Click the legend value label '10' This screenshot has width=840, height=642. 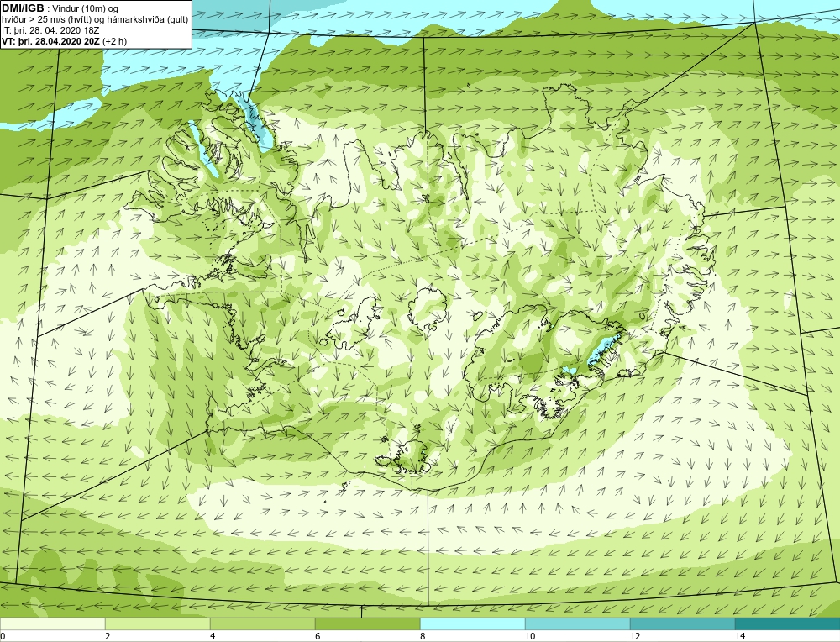pyautogui.click(x=530, y=636)
